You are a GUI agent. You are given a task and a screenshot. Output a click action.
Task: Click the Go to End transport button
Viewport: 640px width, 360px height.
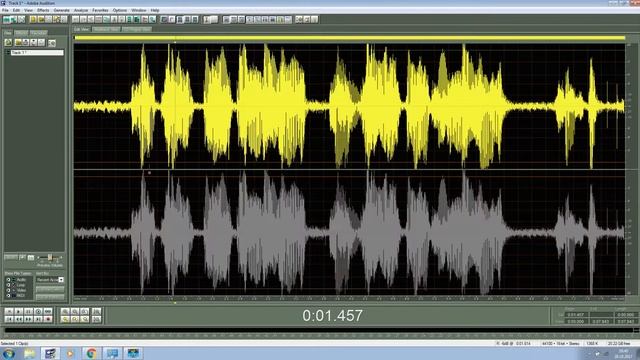click(x=38, y=319)
